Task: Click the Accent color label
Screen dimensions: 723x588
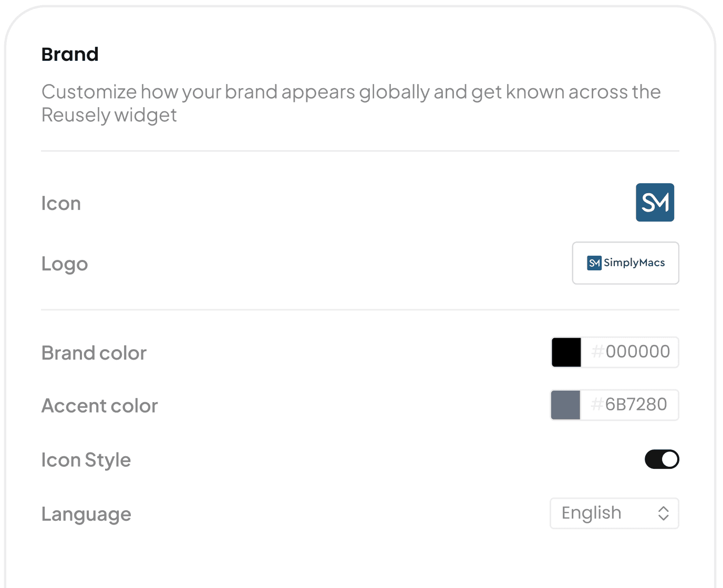Action: click(x=100, y=406)
